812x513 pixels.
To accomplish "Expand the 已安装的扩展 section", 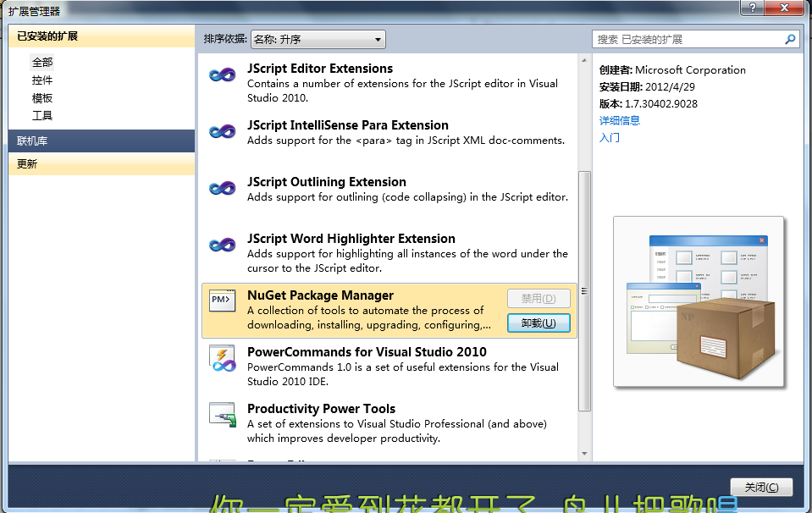I will pyautogui.click(x=102, y=36).
